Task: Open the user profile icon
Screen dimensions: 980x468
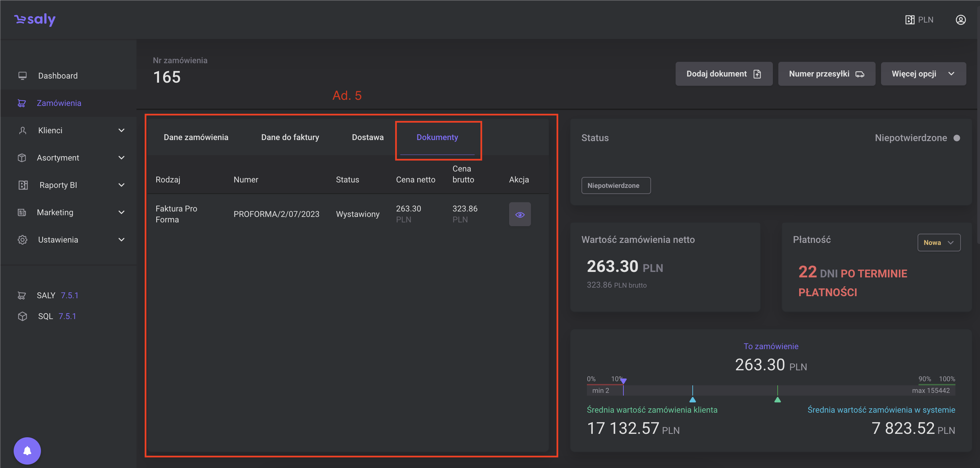Action: coord(960,20)
